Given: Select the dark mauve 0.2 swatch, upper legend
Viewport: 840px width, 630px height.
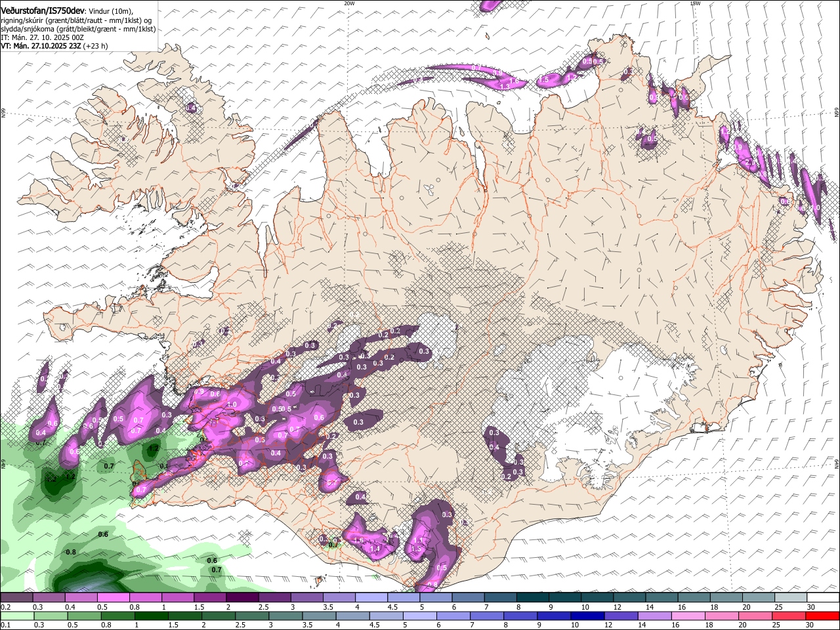Looking at the screenshot, I should point(16,598).
